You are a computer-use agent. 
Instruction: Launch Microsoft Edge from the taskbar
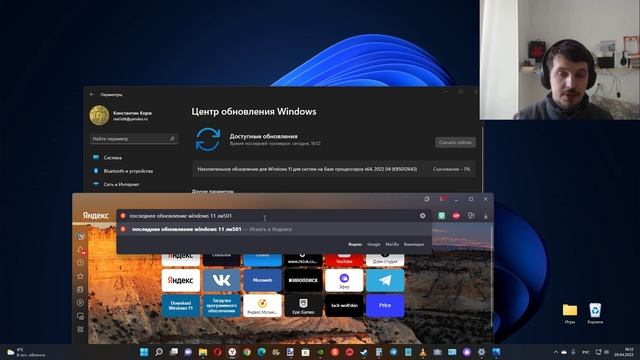tap(262, 352)
